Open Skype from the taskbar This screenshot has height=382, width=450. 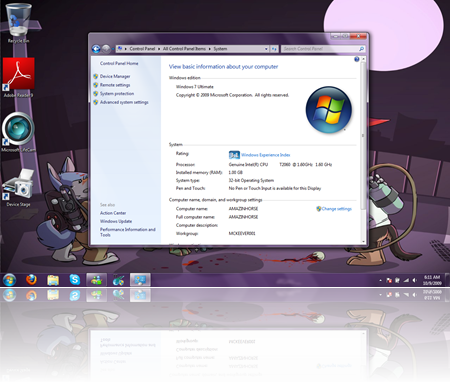click(x=75, y=280)
